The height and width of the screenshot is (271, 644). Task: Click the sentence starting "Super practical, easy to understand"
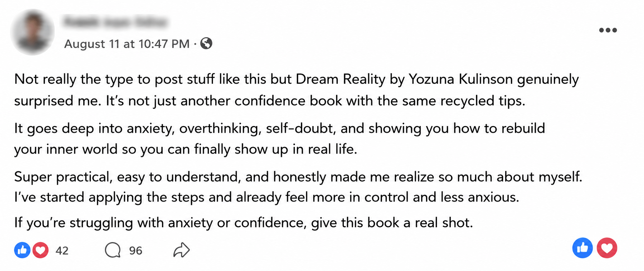pos(298,177)
